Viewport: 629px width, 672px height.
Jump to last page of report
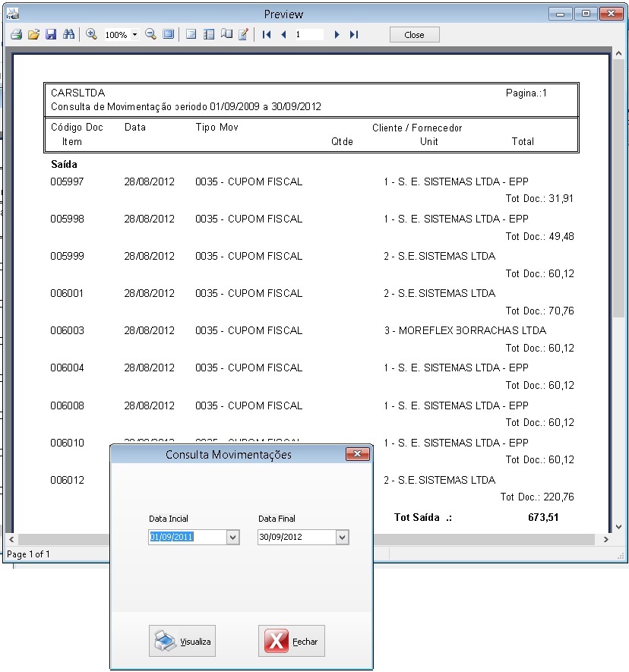(354, 35)
